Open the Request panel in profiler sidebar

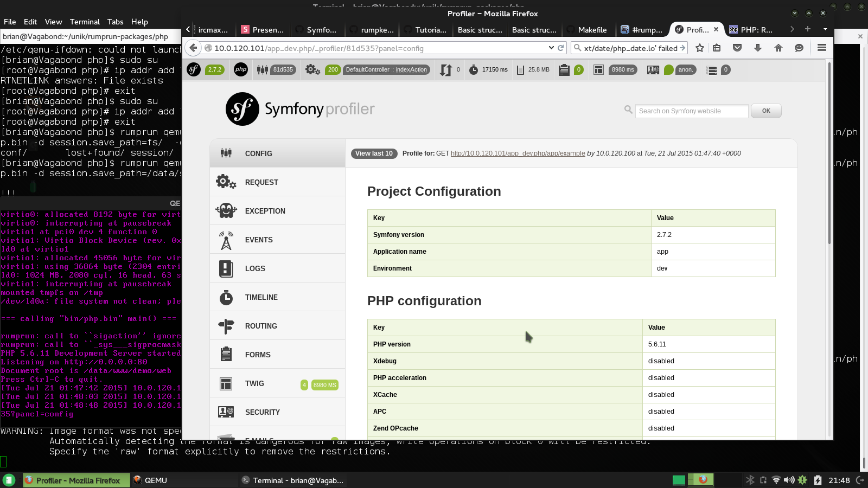[277, 182]
